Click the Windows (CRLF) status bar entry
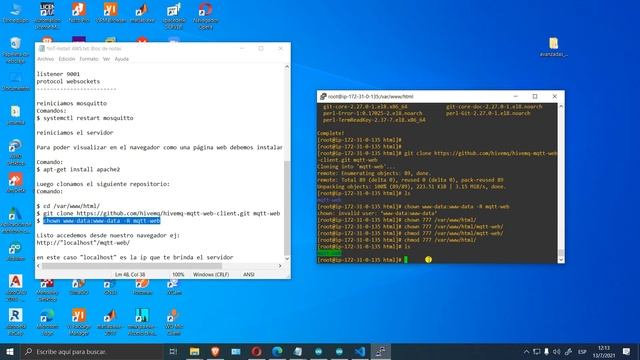Screen dimensions: 640x360 [211, 275]
